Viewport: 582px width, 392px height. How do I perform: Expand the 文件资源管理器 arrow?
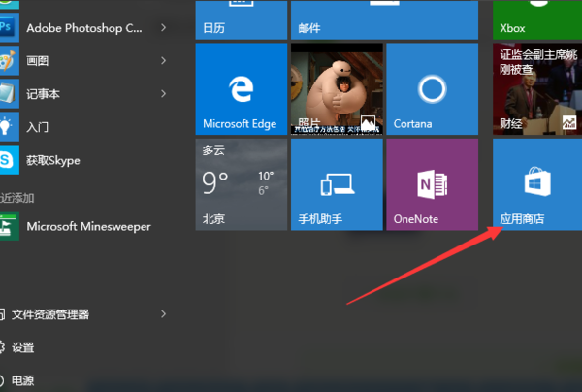pyautogui.click(x=163, y=314)
